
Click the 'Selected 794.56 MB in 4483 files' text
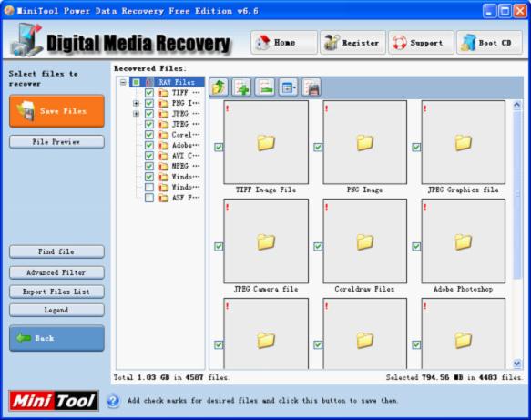point(454,377)
